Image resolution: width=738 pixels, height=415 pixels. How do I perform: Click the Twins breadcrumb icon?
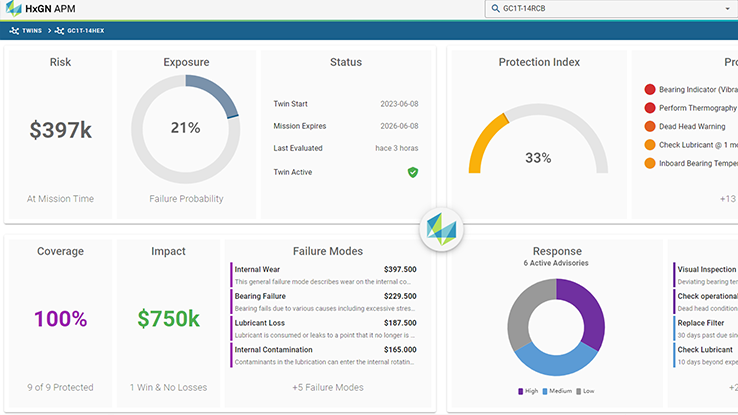coord(13,31)
